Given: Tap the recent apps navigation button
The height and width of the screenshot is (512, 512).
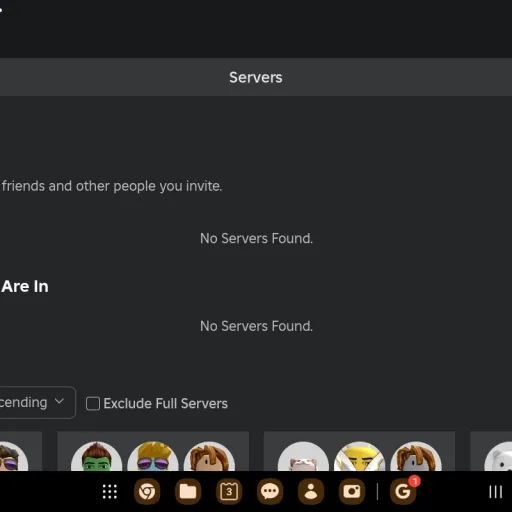Looking at the screenshot, I should [496, 492].
